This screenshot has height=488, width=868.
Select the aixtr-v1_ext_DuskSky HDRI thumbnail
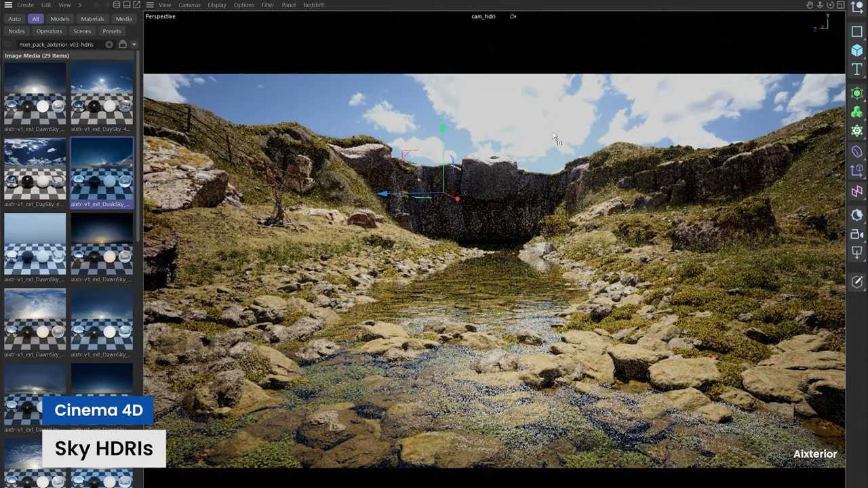102,169
